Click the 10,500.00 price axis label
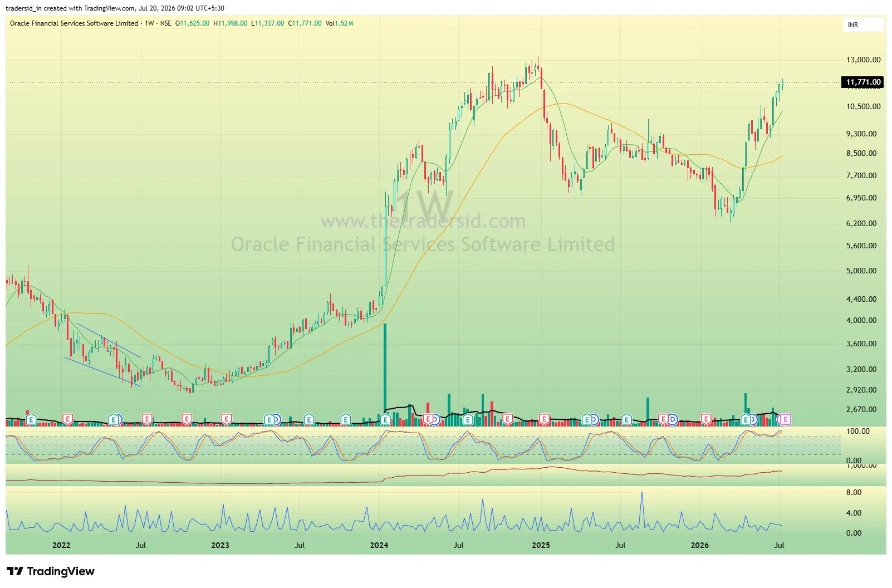 (x=864, y=106)
